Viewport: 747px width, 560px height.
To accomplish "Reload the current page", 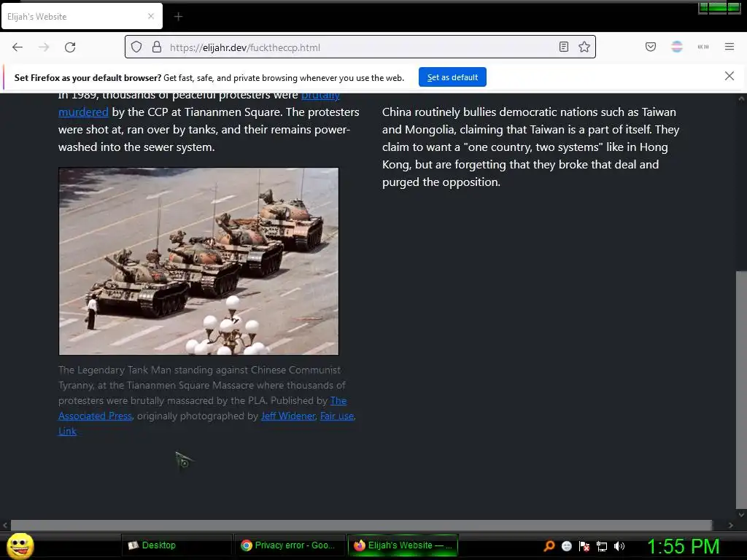I will tap(70, 47).
